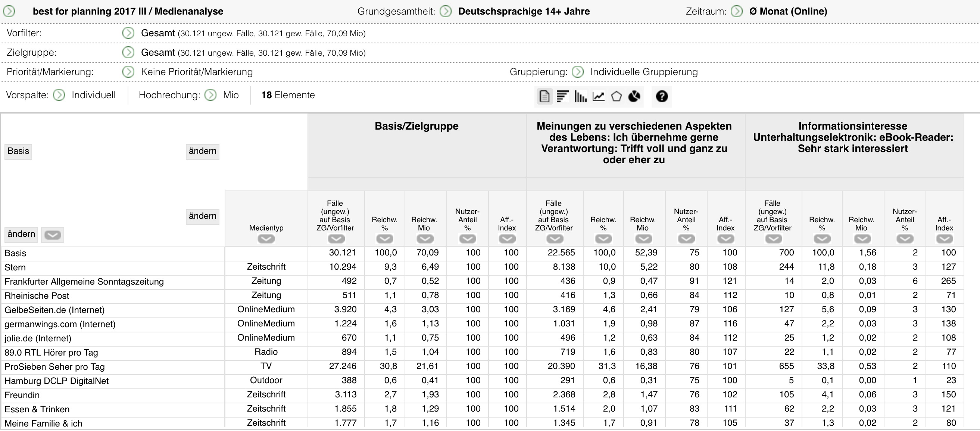This screenshot has height=431, width=980.
Task: Open Reichw. Mio dropdown under Verantwortung group
Action: [644, 239]
